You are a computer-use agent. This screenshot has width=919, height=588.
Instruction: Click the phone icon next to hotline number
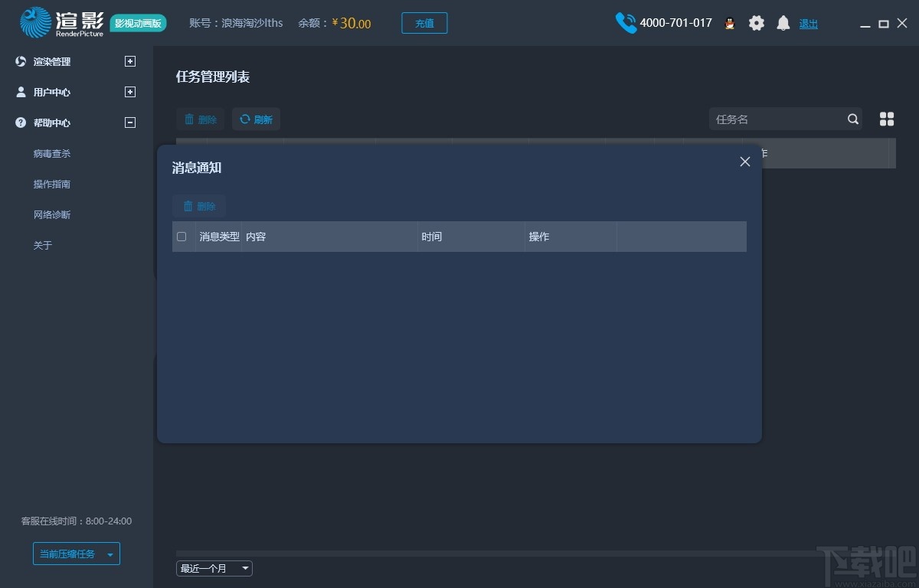tap(626, 23)
